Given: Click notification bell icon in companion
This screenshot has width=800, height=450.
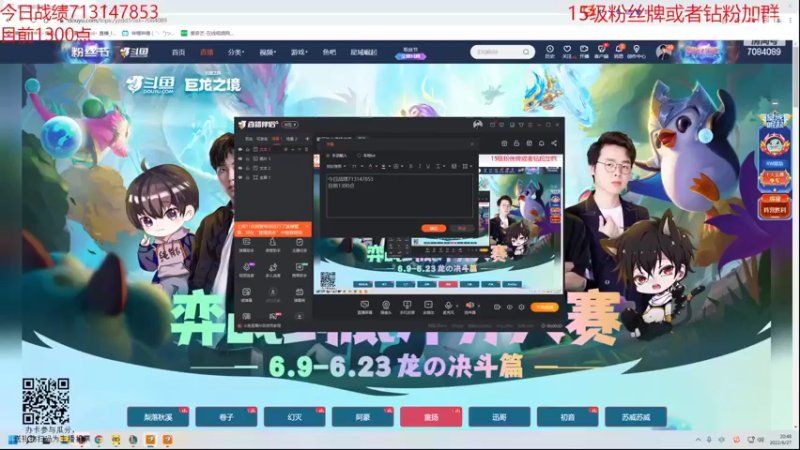Looking at the screenshot, I should (x=541, y=143).
